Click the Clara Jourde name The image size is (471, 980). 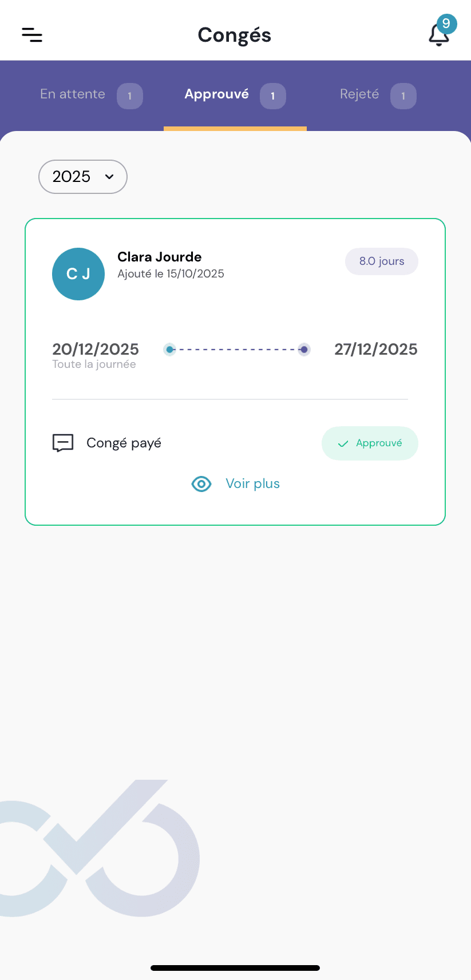(160, 257)
